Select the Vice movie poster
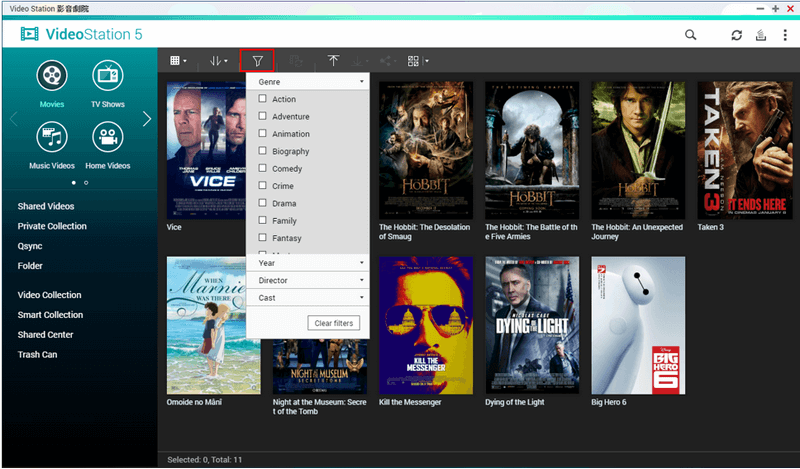 pos(206,150)
